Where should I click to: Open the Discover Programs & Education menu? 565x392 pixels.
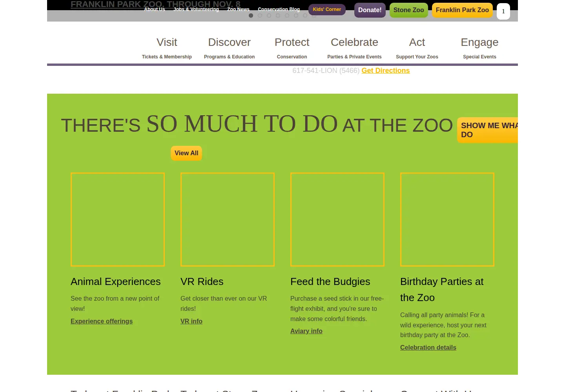[x=229, y=48]
